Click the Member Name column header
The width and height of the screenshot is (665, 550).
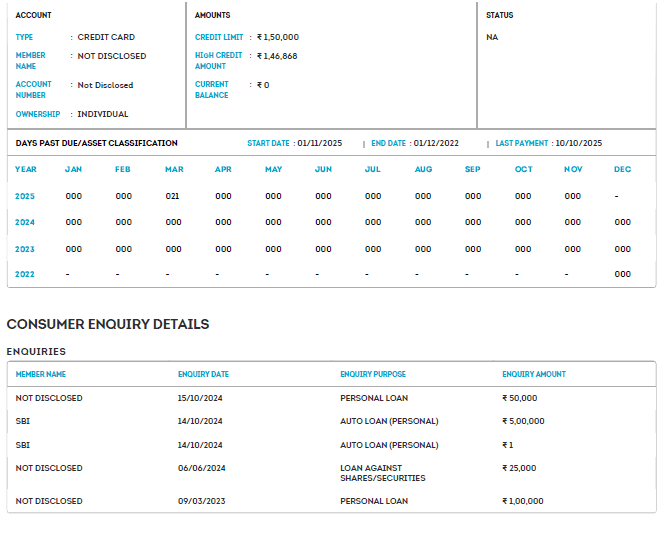41,374
